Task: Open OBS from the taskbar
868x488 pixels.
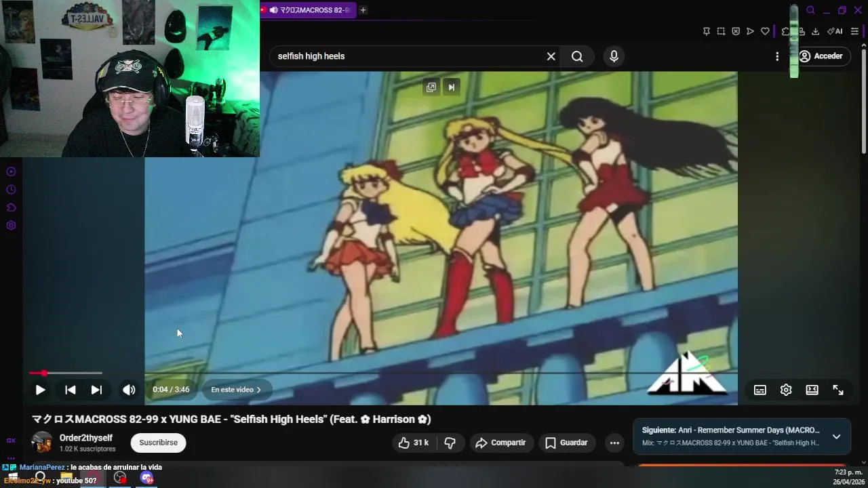Action: [x=120, y=477]
